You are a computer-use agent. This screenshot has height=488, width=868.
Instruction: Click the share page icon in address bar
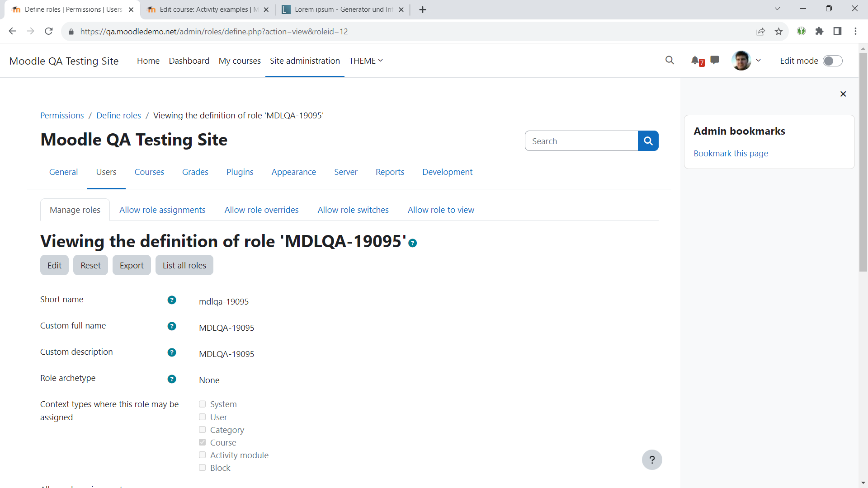(760, 31)
